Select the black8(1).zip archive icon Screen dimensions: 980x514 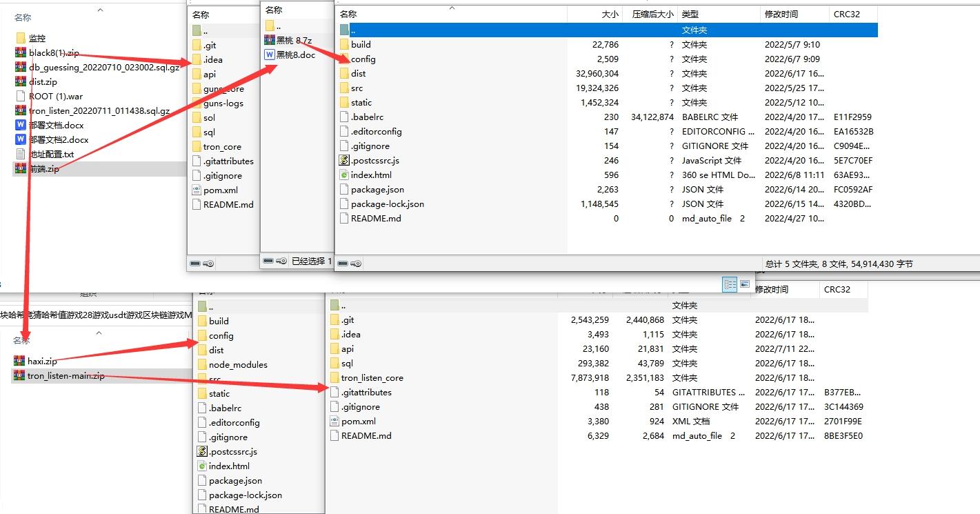(21, 53)
